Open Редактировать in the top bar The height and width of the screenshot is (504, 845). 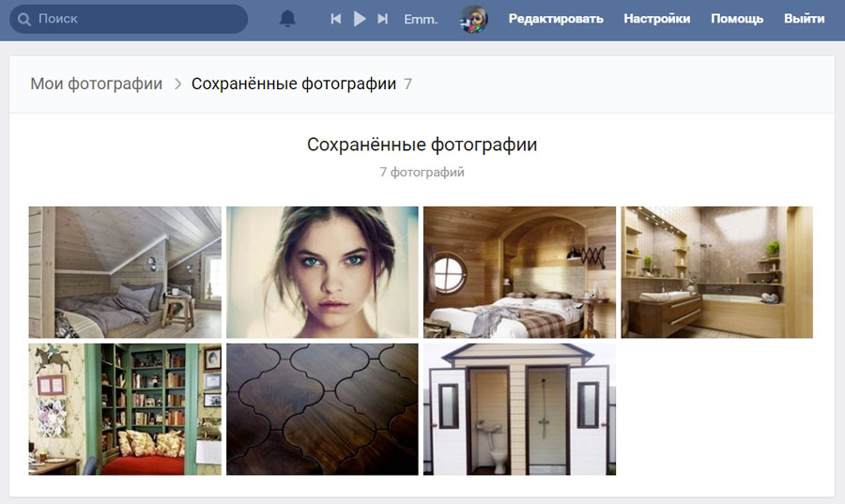click(x=556, y=19)
